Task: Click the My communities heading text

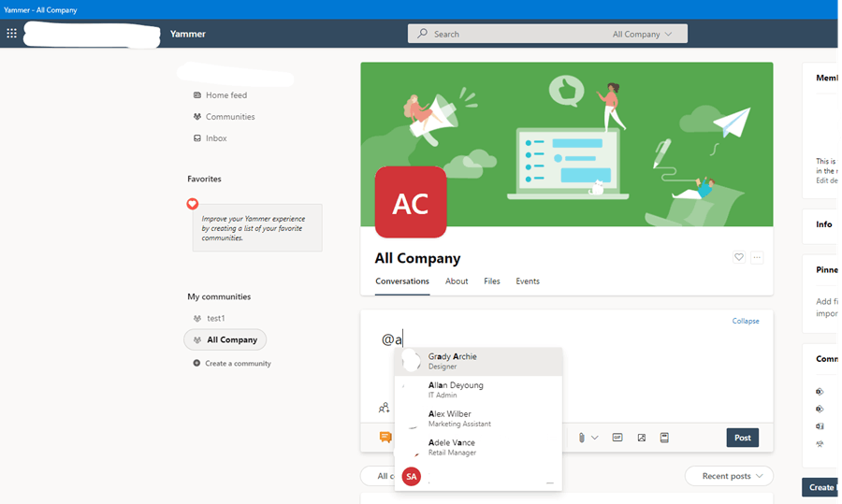Action: tap(219, 296)
